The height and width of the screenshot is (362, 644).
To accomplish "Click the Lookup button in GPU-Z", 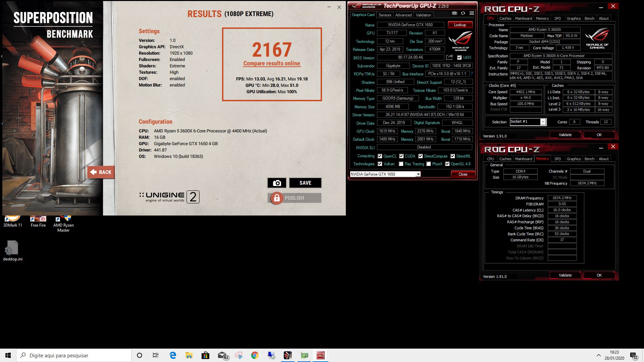I will pos(460,25).
